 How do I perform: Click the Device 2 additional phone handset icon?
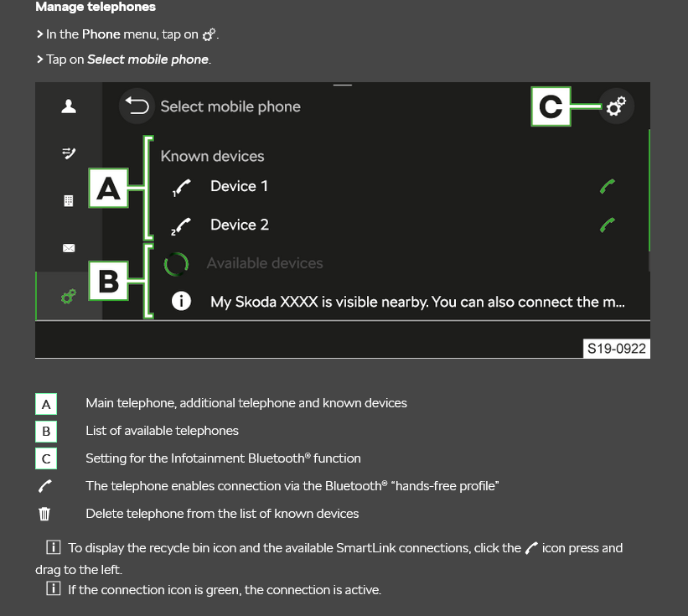(181, 226)
